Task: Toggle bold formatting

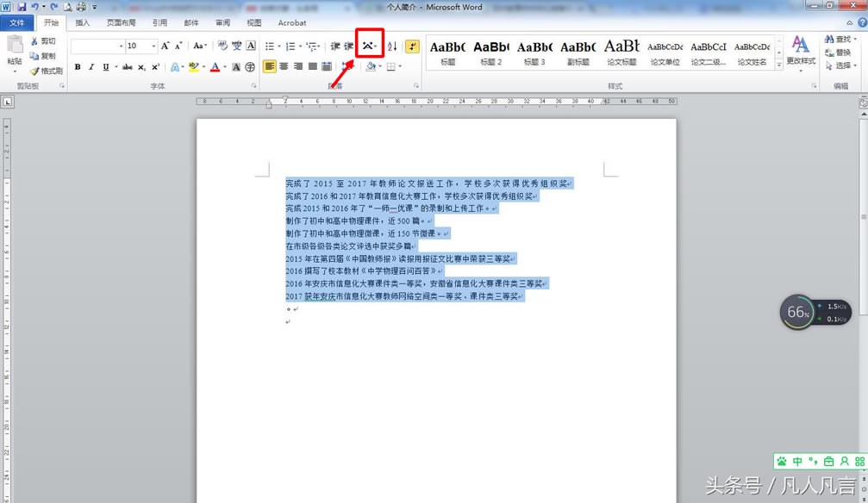Action: pos(78,67)
